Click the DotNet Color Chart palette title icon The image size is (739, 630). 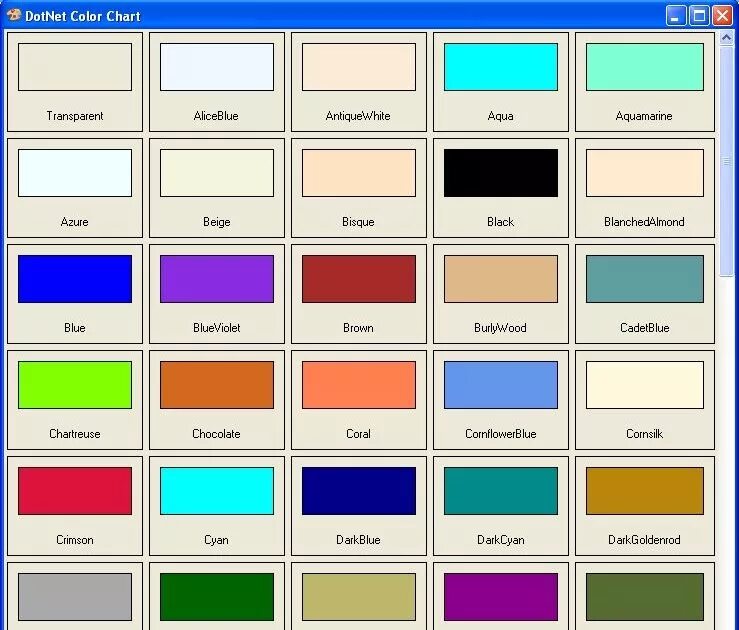[14, 15]
